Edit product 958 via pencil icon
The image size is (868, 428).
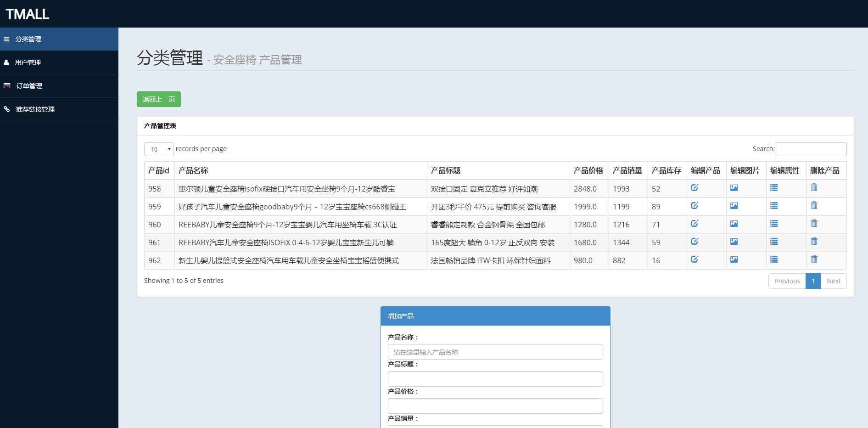(x=694, y=187)
